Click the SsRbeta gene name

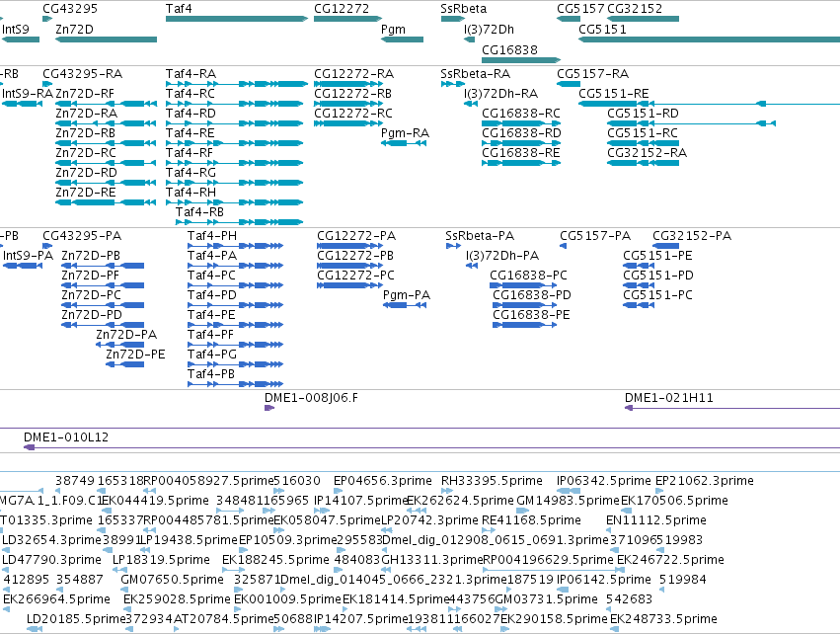pos(463,9)
